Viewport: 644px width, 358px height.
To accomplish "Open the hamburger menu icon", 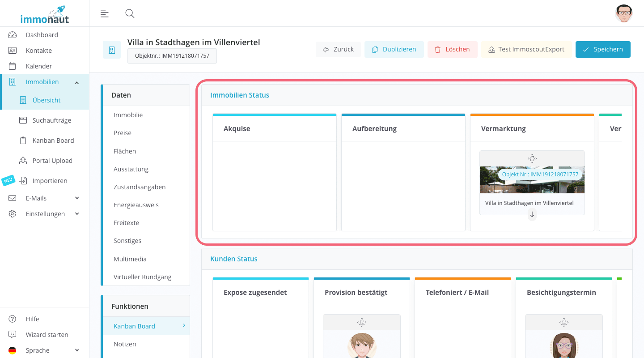I will 104,13.
